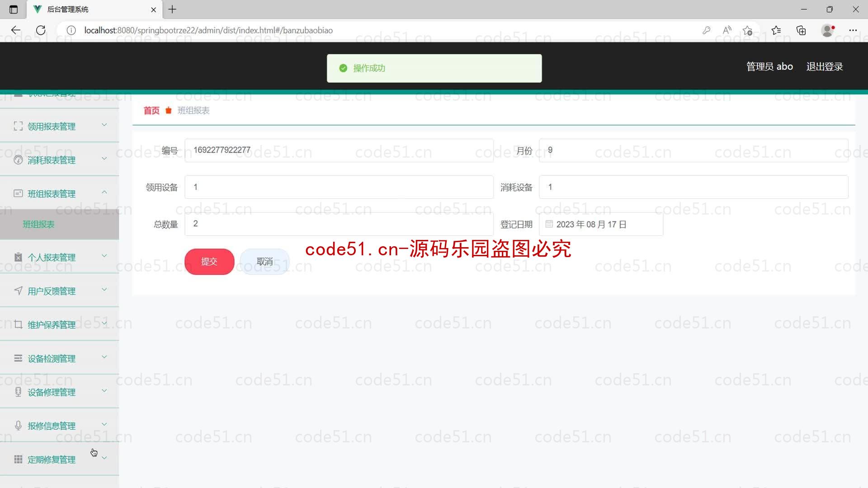Screen dimensions: 868x488
Task: Click the 消耗报表管理 sidebar icon
Action: [18, 160]
